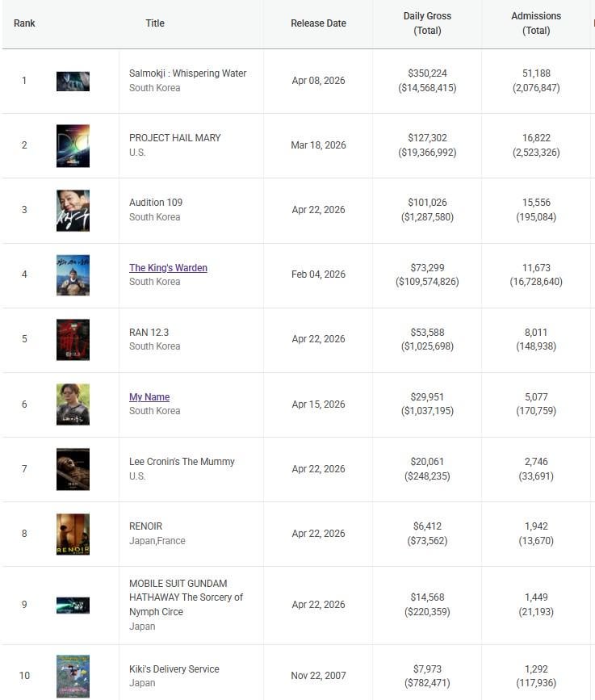The width and height of the screenshot is (595, 700).
Task: Open The King's Warden poster thumbnail
Action: click(x=73, y=275)
